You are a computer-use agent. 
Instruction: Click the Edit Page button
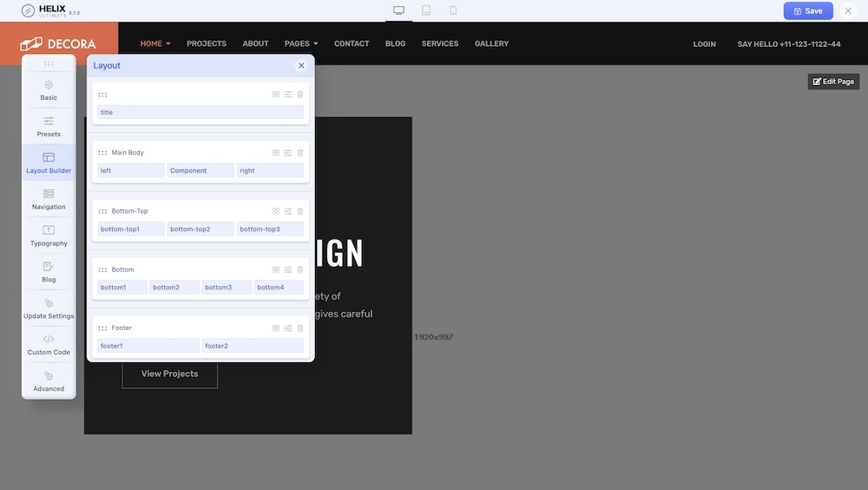coord(833,82)
